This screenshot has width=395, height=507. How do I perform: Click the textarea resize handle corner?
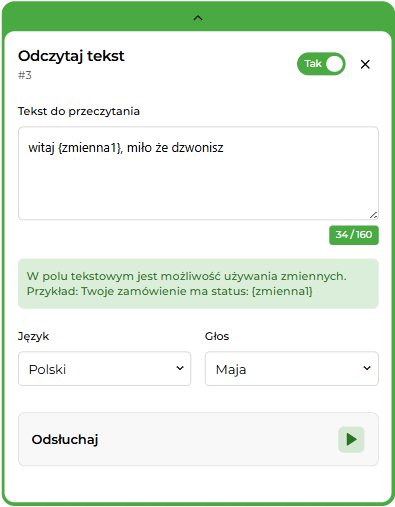(x=373, y=215)
